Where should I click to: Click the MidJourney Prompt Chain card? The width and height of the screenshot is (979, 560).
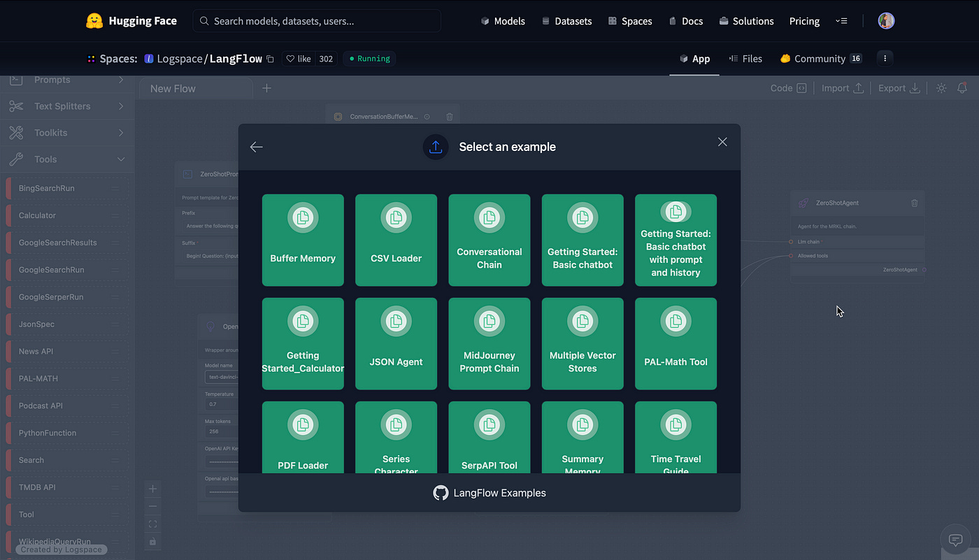[489, 344]
